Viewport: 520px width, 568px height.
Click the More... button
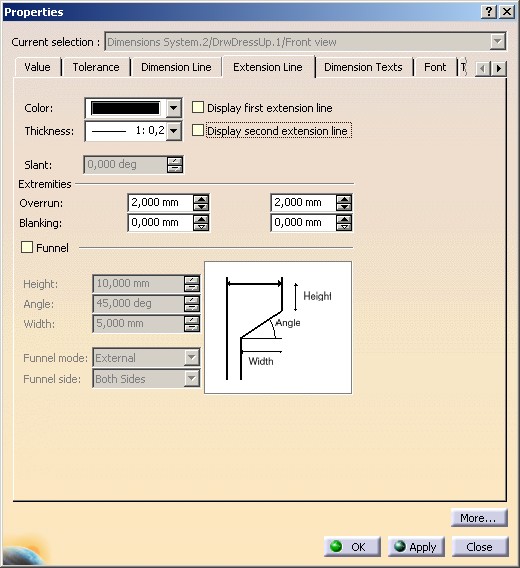point(479,518)
